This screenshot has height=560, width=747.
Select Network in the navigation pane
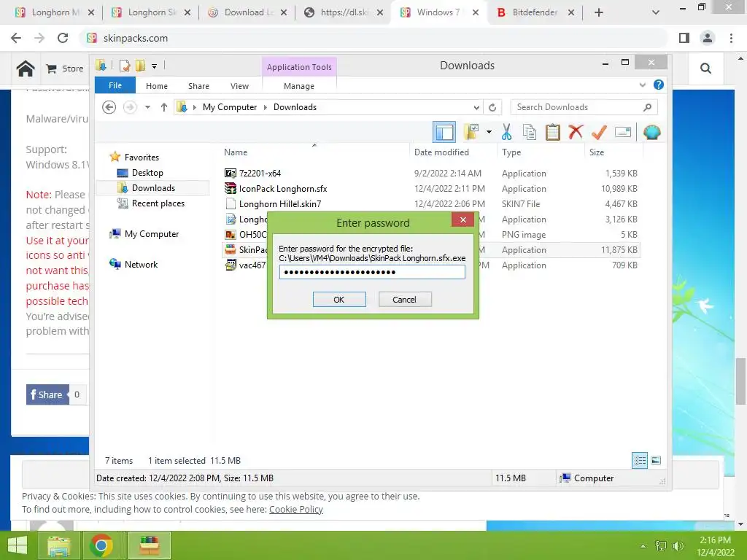coord(141,264)
